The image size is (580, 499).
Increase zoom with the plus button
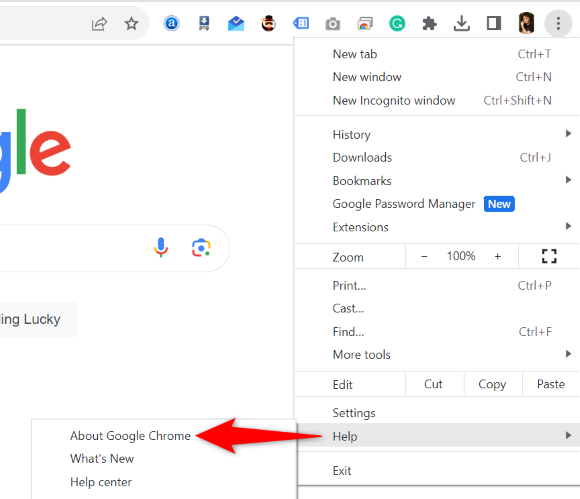tap(498, 256)
